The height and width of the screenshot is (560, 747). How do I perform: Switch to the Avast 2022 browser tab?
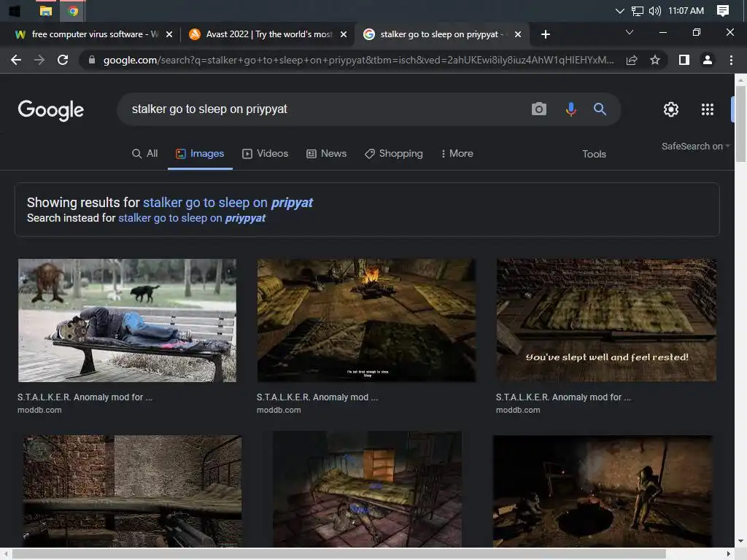pos(268,34)
